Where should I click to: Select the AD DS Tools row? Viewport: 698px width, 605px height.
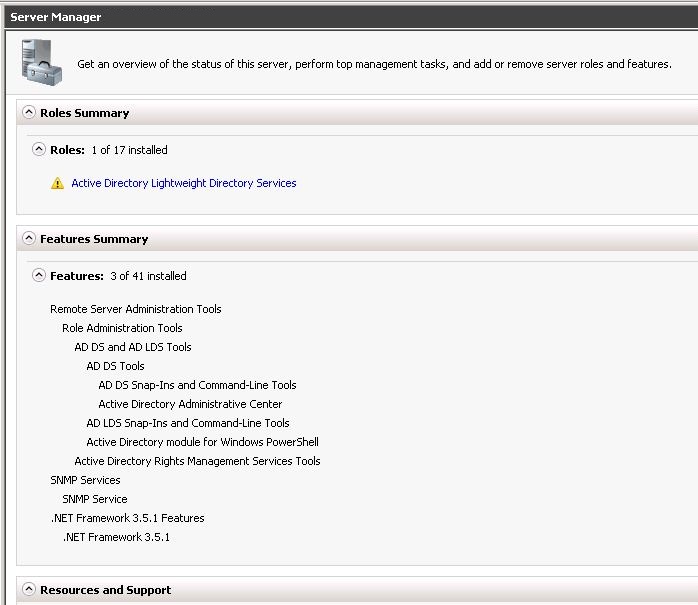tap(115, 366)
